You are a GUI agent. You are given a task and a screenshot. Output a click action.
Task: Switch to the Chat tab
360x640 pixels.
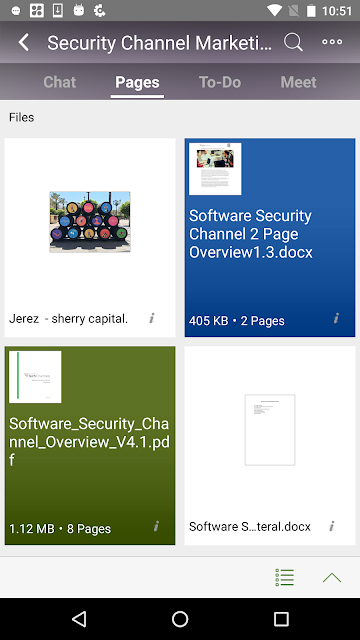pos(60,82)
